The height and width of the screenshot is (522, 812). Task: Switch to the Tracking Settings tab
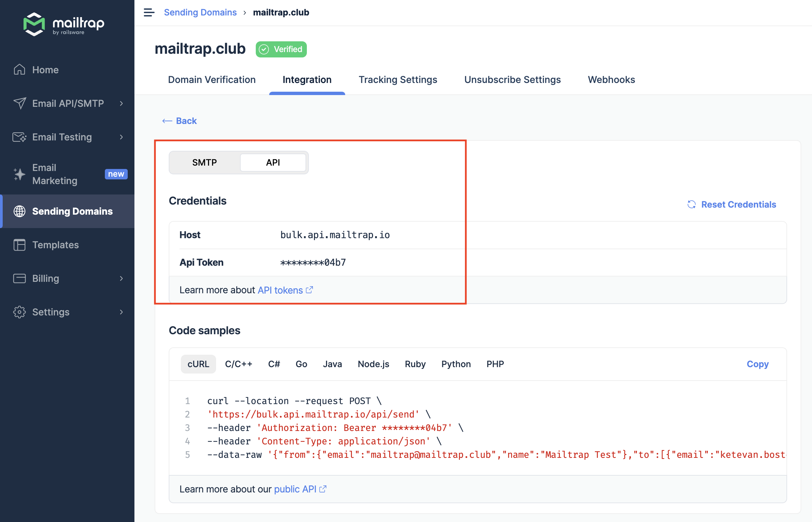click(397, 80)
